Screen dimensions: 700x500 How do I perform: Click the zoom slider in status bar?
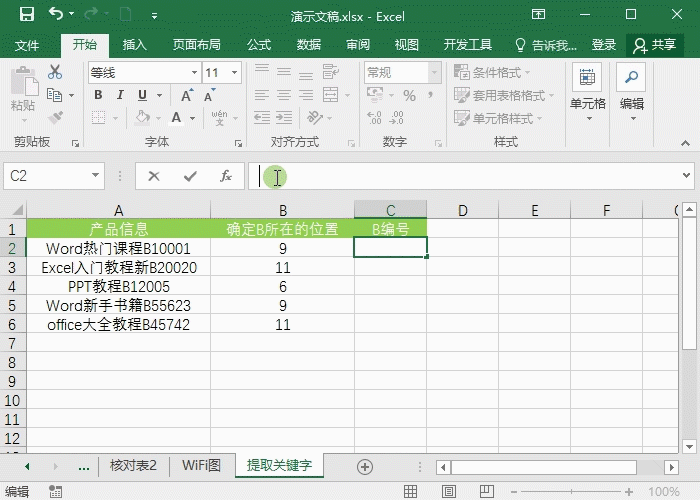[x=571, y=492]
